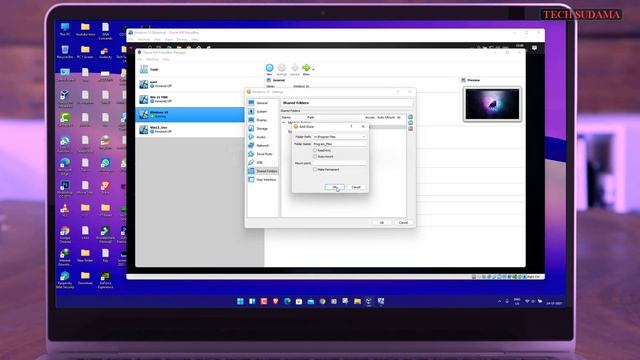Click Settings gear in VirtualBox Manager toolbar
Viewport: 640px width, 360px height.
tap(282, 69)
